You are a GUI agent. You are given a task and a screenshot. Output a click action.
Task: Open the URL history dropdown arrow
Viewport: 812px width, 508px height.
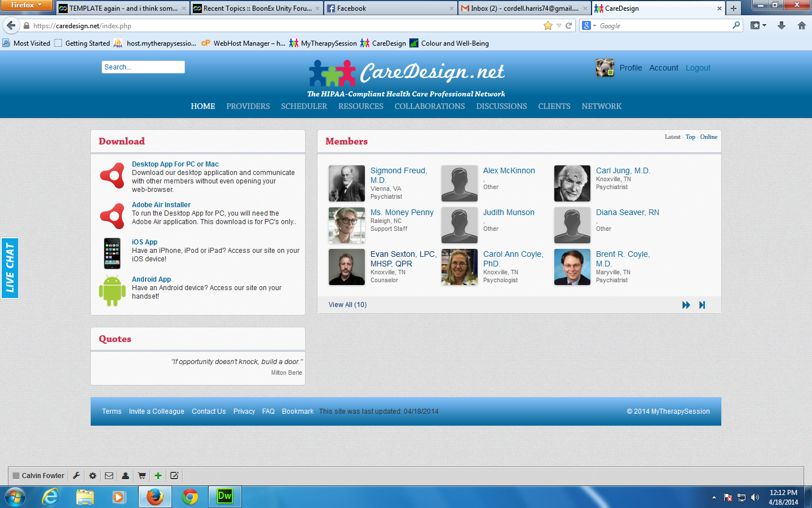coord(559,25)
